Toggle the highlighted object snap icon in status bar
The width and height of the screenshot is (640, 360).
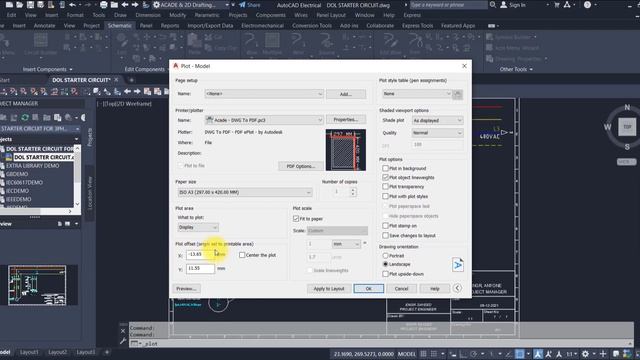519,354
